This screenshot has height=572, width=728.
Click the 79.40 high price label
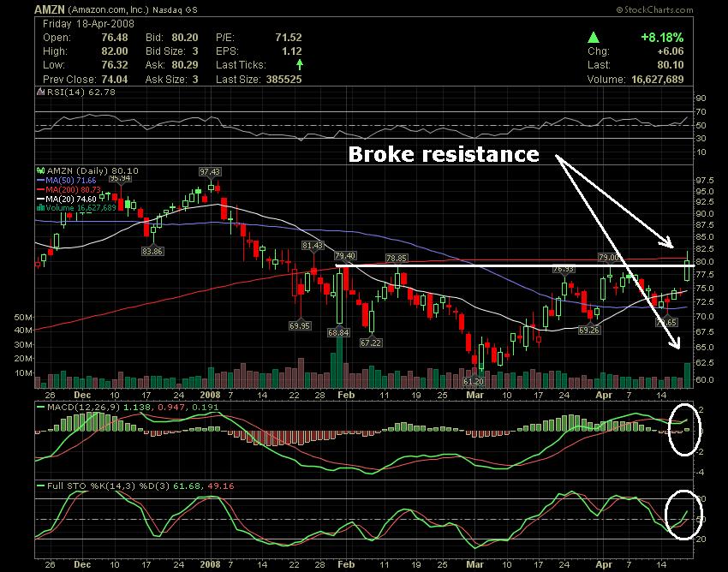(x=345, y=256)
